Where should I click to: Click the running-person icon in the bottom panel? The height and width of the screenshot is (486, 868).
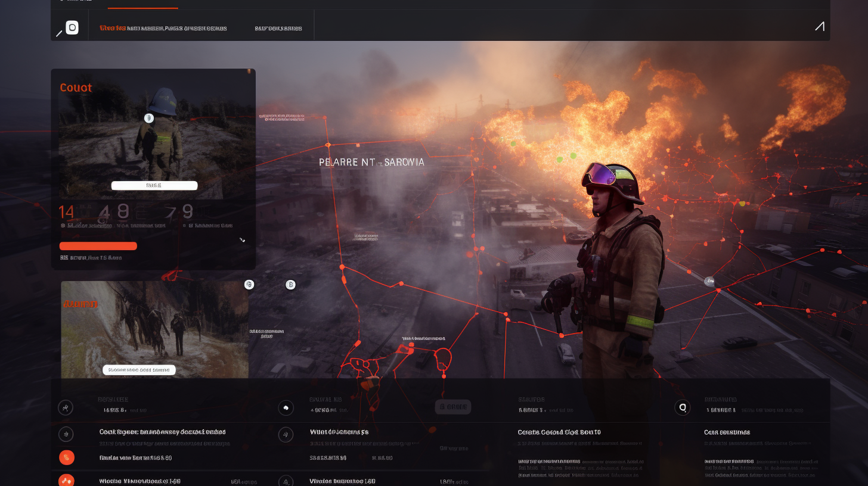(66, 407)
